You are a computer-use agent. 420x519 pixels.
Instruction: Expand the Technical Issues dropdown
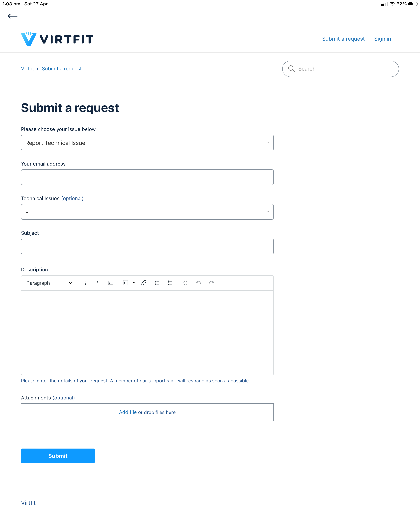(147, 212)
